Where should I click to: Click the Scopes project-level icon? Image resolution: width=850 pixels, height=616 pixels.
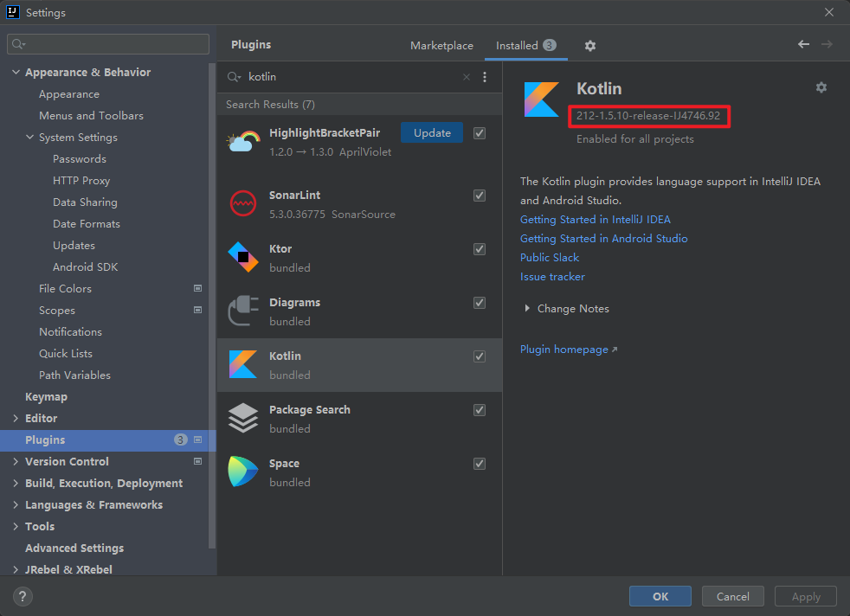(198, 310)
